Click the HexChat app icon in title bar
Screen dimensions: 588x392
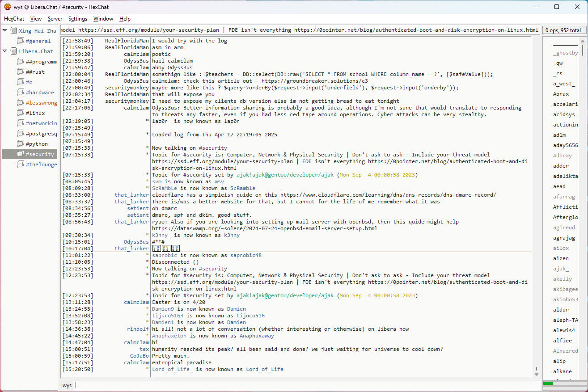click(8, 7)
